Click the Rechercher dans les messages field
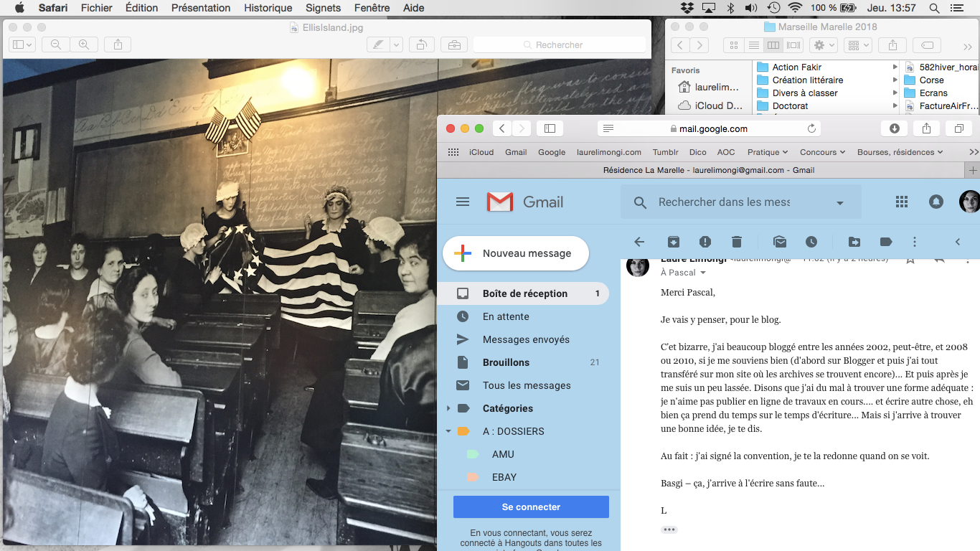Screen dimensions: 980x551 (x=724, y=202)
